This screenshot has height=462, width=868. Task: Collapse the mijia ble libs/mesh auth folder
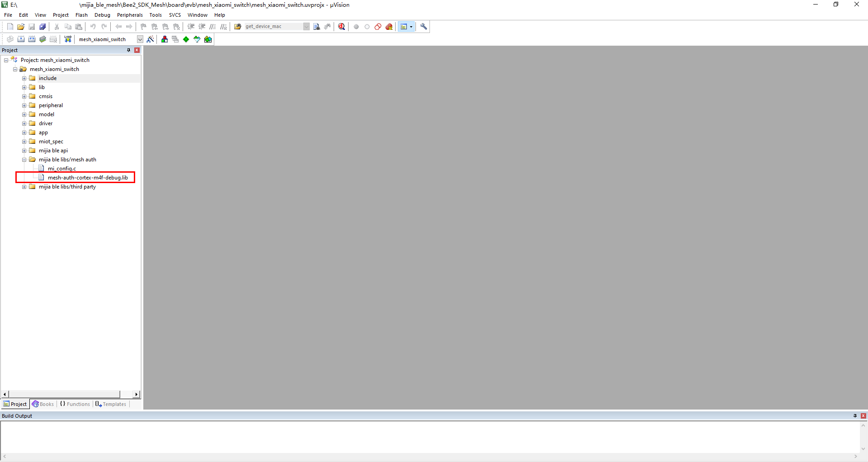[24, 160]
